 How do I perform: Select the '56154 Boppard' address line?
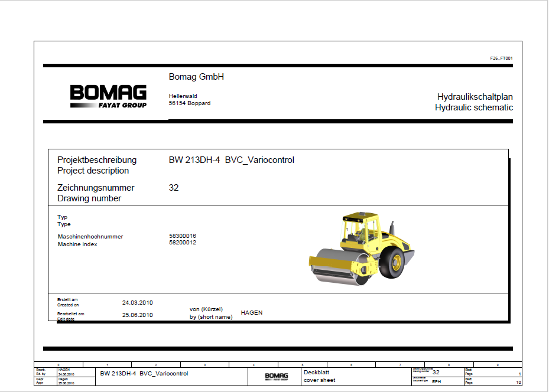coord(190,103)
